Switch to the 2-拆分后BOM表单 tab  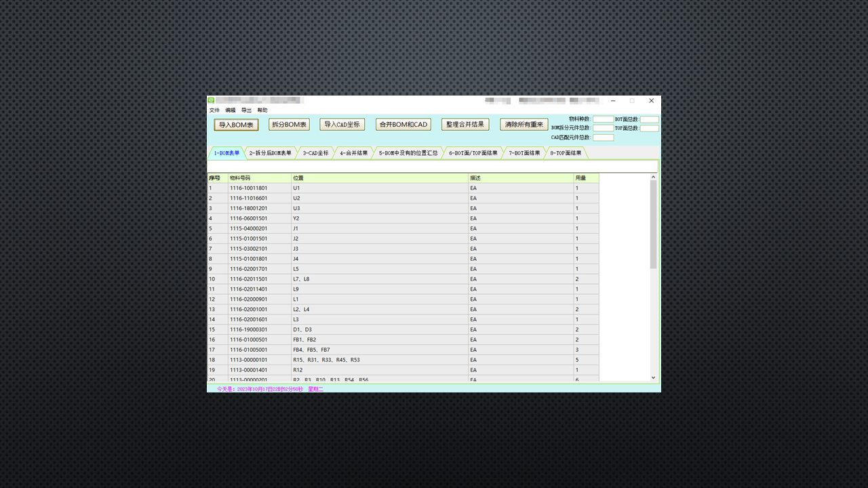[x=270, y=153]
